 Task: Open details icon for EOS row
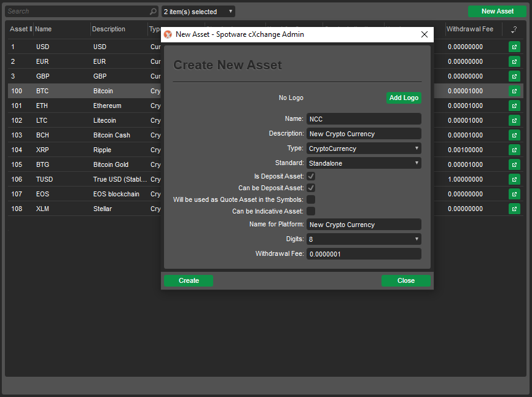point(514,194)
